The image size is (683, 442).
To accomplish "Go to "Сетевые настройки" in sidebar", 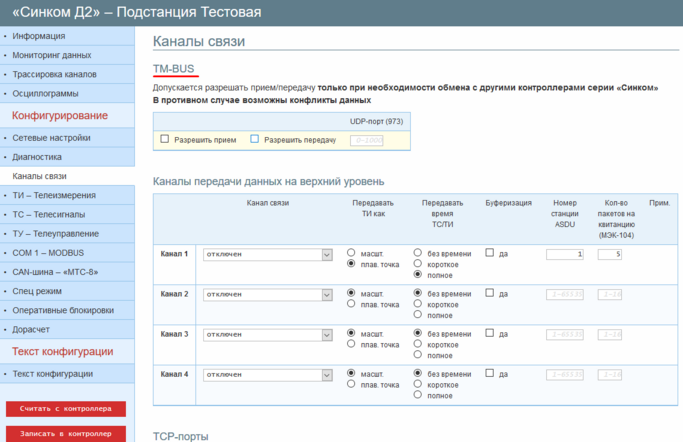I will click(x=51, y=138).
